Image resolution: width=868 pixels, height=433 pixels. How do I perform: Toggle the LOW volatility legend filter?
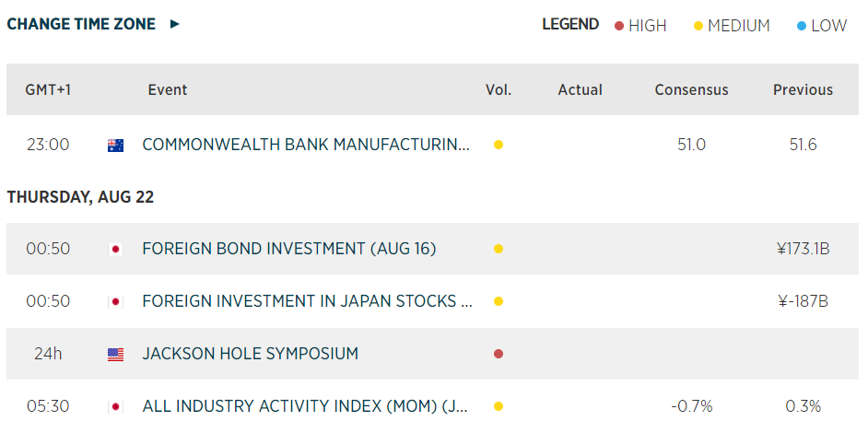tap(821, 26)
